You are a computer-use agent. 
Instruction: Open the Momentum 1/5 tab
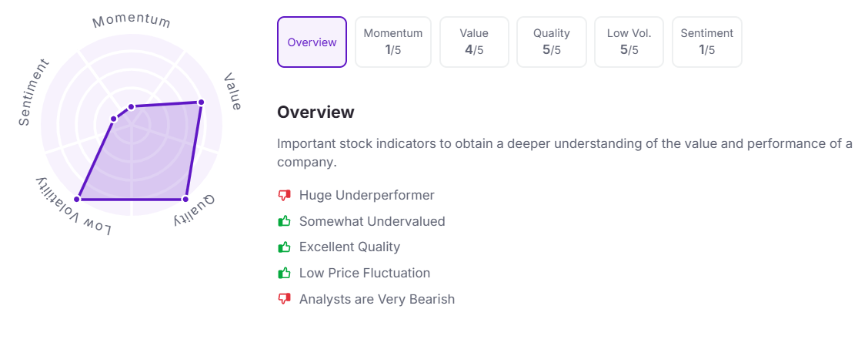[x=393, y=42]
